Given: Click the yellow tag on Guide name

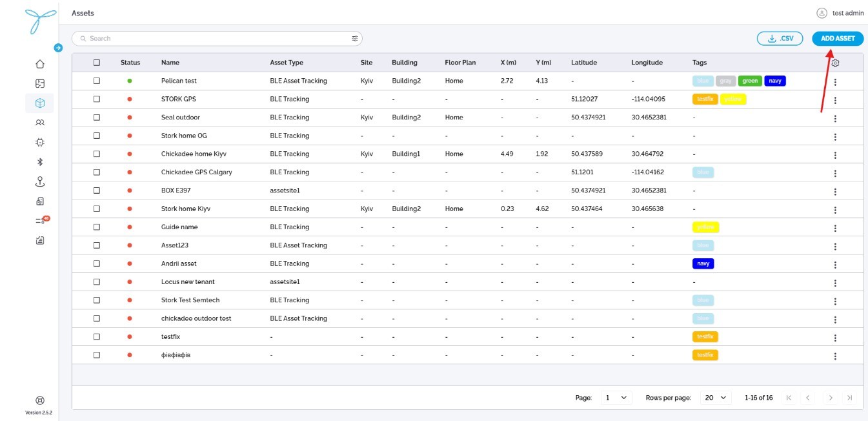Looking at the screenshot, I should coord(705,227).
